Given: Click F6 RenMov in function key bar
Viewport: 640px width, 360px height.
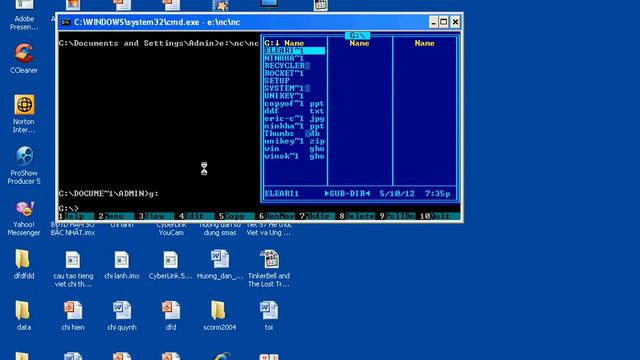Looking at the screenshot, I should pyautogui.click(x=277, y=216).
